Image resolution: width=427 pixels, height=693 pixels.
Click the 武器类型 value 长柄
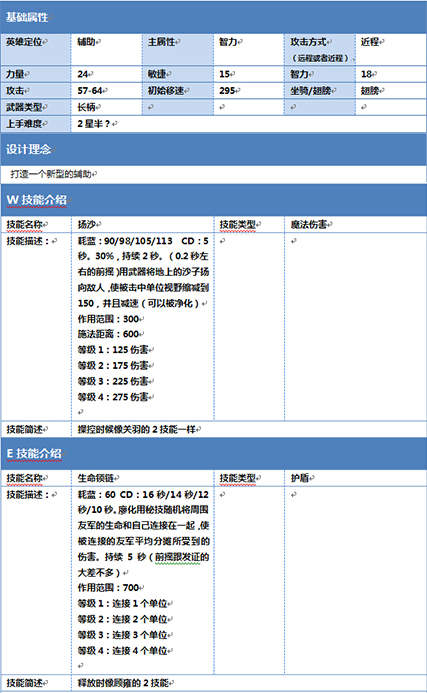[x=107, y=107]
